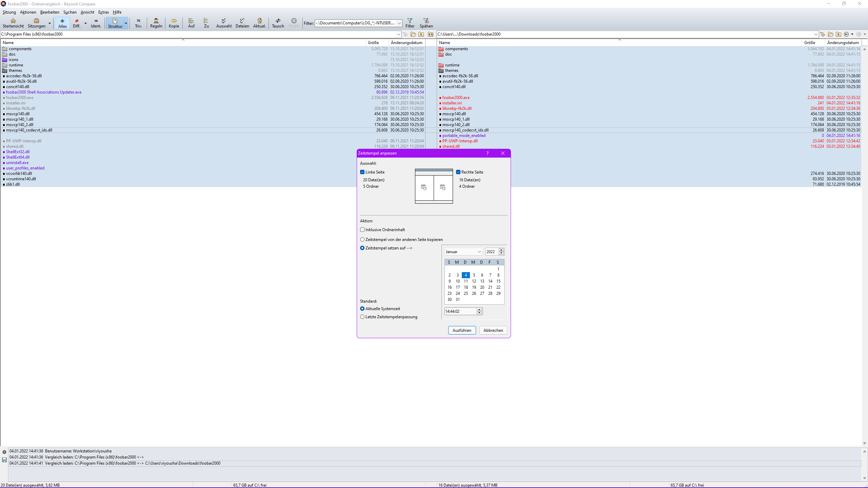Select Zeitstempel von der anderen Seite kopieren
The height and width of the screenshot is (488, 868).
tap(362, 240)
